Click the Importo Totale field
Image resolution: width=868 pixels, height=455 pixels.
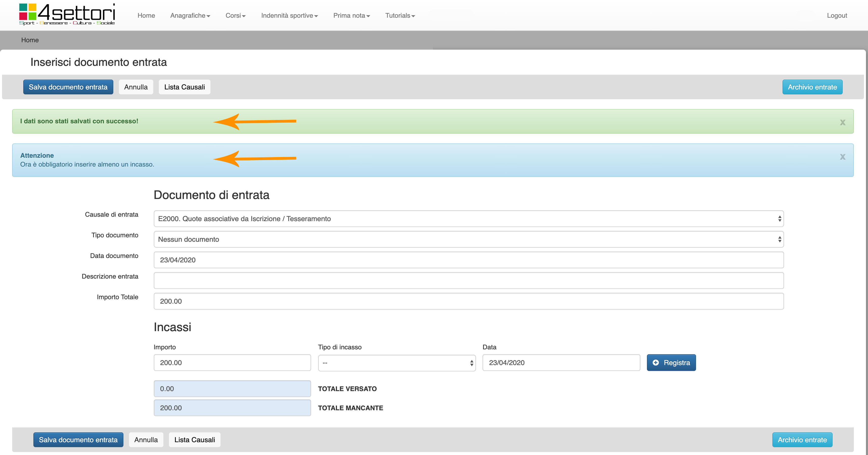(x=468, y=301)
